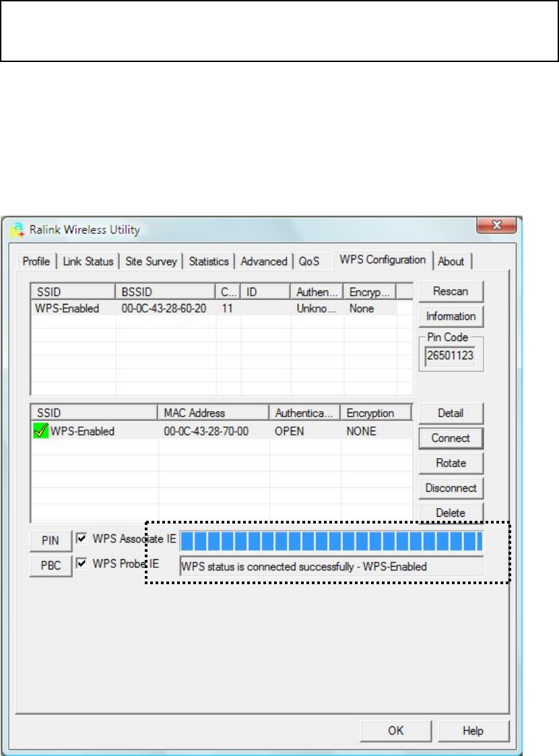Switch to the Advanced tab
The width and height of the screenshot is (559, 756).
point(263,261)
